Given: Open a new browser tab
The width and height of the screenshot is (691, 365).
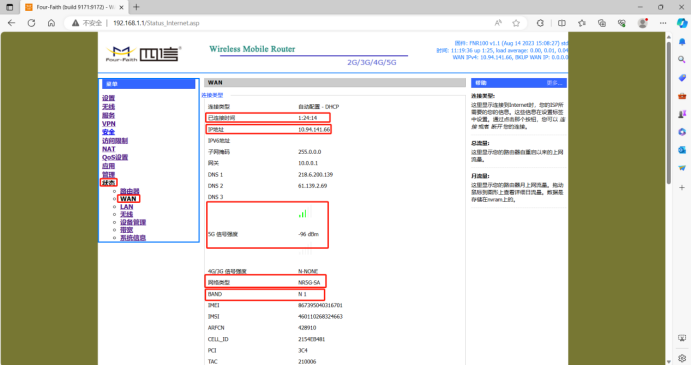Looking at the screenshot, I should point(136,7).
